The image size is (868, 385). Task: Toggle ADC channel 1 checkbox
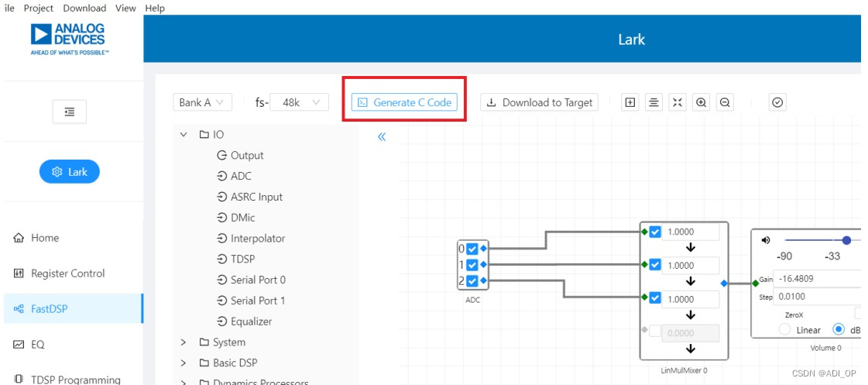point(472,265)
